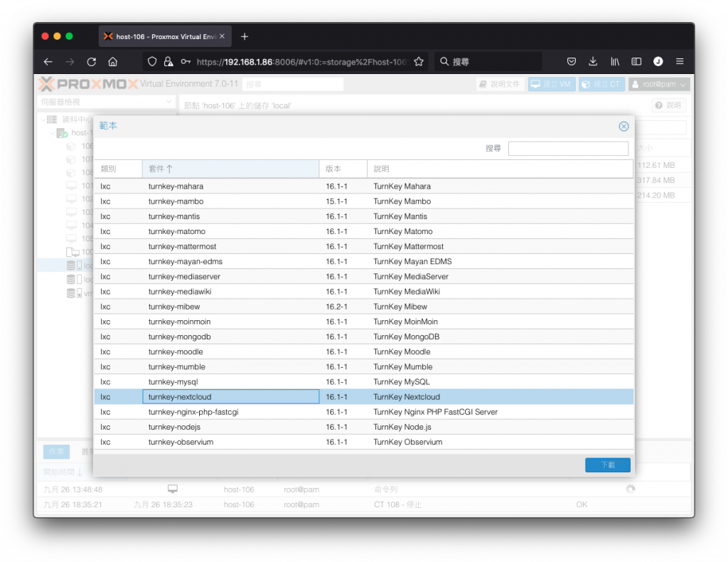This screenshot has width=728, height=562.
Task: Select the turnkey-mediawiki template
Action: (364, 292)
